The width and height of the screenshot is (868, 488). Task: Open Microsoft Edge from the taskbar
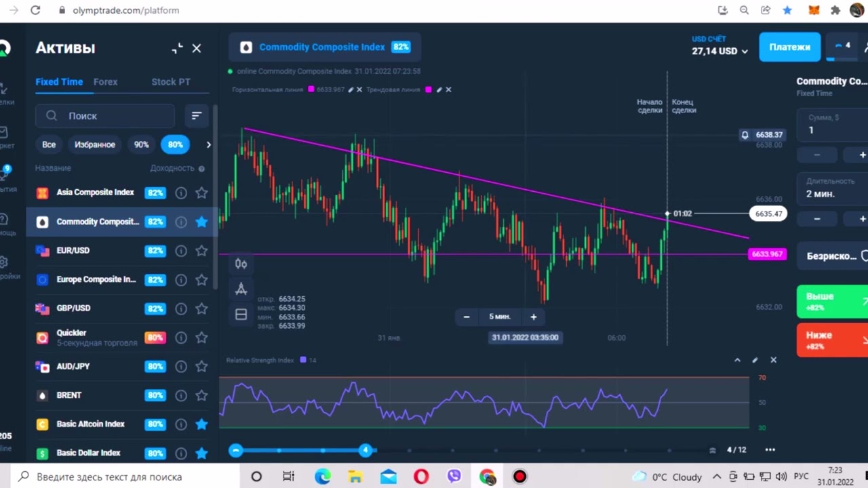pyautogui.click(x=323, y=476)
